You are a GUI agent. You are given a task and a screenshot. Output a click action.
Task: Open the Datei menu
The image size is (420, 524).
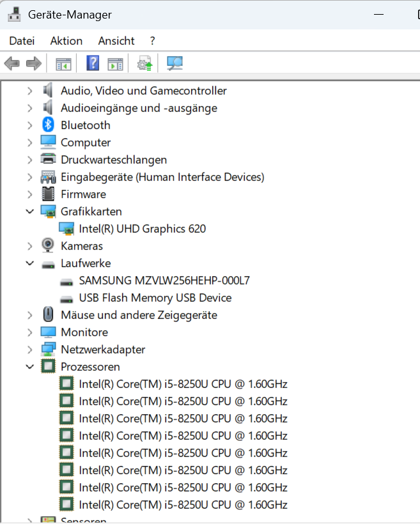point(22,41)
